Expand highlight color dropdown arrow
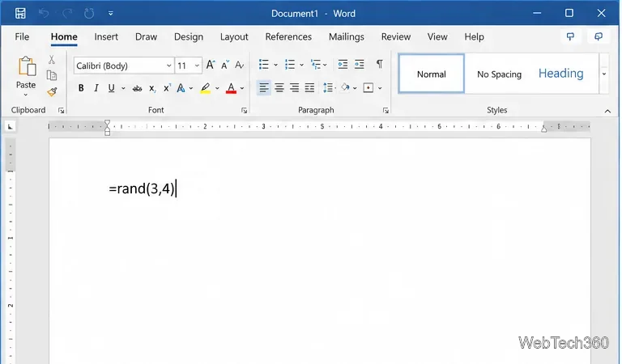The width and height of the screenshot is (622, 364). tap(217, 88)
